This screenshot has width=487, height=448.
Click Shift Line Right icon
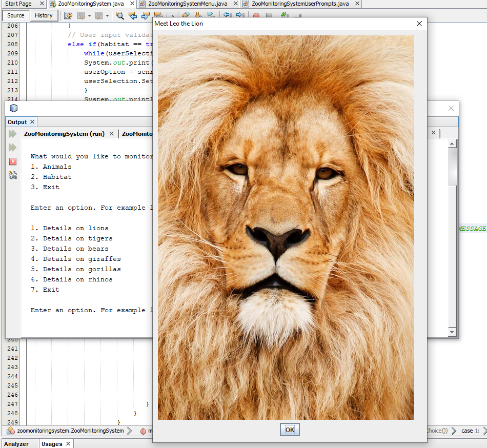pyautogui.click(x=240, y=14)
